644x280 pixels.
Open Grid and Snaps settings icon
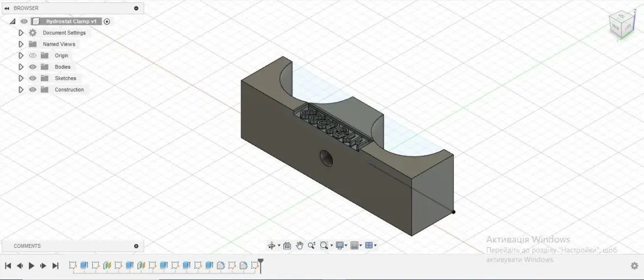(x=354, y=245)
